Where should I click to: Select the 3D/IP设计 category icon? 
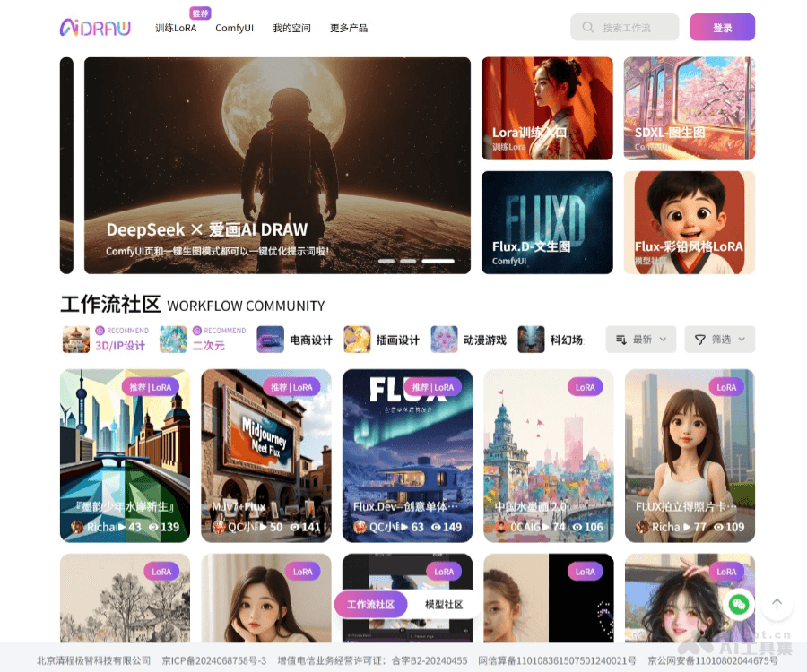tap(76, 340)
